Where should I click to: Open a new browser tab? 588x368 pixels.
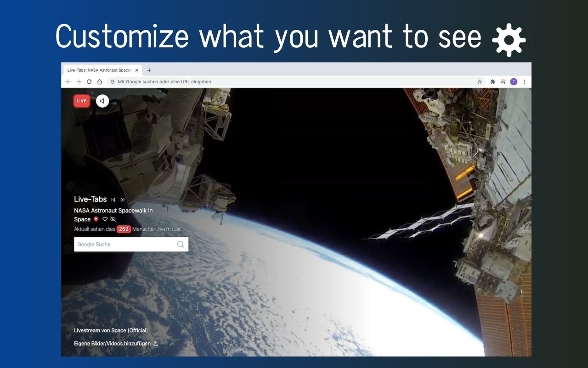click(x=149, y=70)
